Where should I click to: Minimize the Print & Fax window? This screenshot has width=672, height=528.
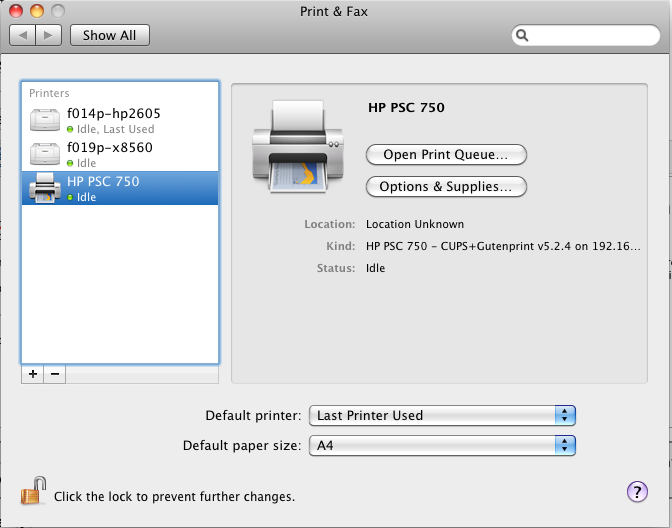coord(37,11)
